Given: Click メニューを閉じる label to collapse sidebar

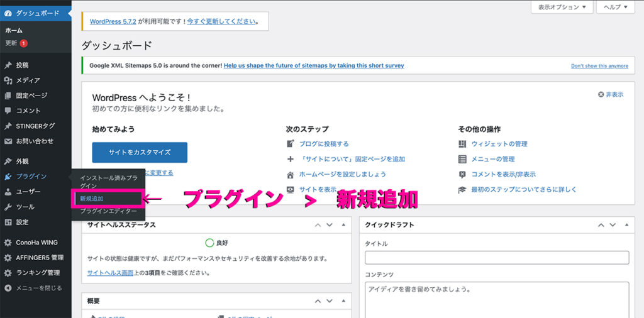Looking at the screenshot, I should coord(39,288).
